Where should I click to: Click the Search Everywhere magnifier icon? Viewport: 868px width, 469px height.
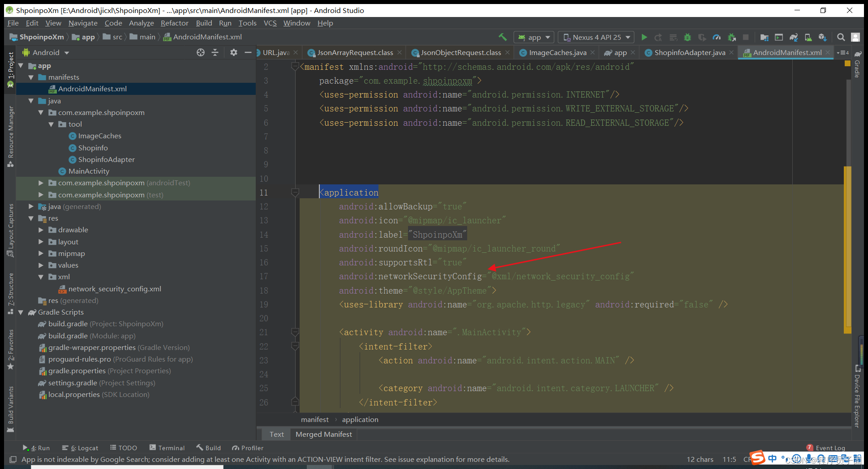tap(841, 38)
